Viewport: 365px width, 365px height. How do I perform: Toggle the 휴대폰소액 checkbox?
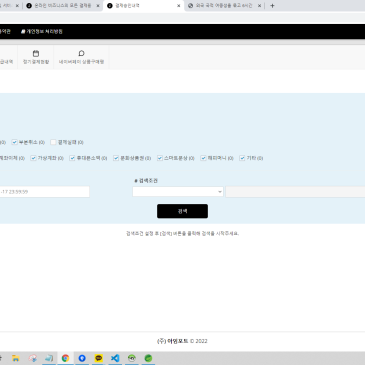coord(72,158)
